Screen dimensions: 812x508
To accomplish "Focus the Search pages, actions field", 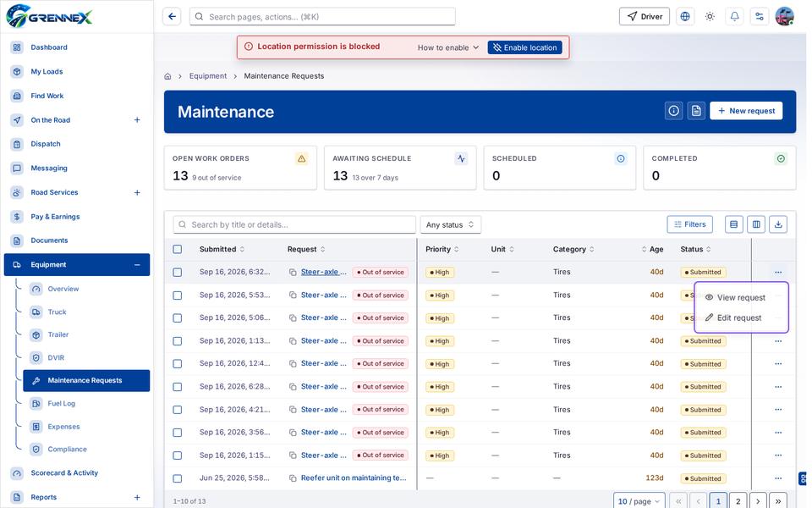I will pos(322,17).
